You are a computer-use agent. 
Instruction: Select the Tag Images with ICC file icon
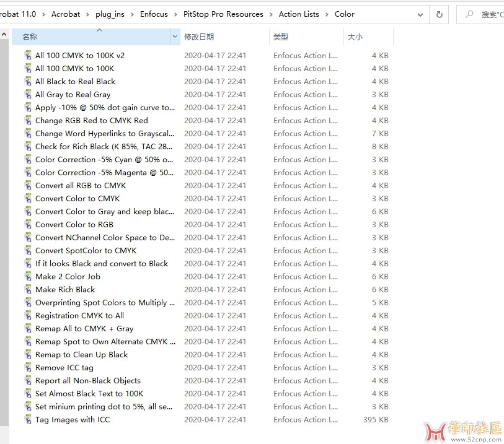[29, 419]
